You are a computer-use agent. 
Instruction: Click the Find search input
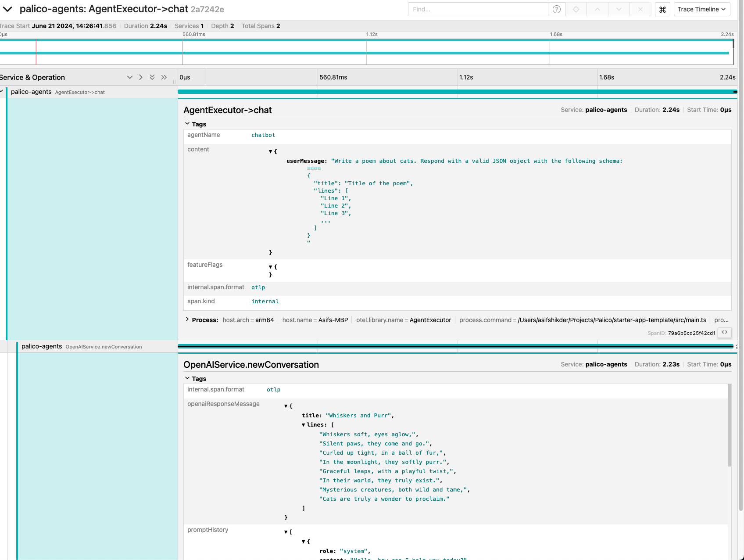pyautogui.click(x=478, y=9)
